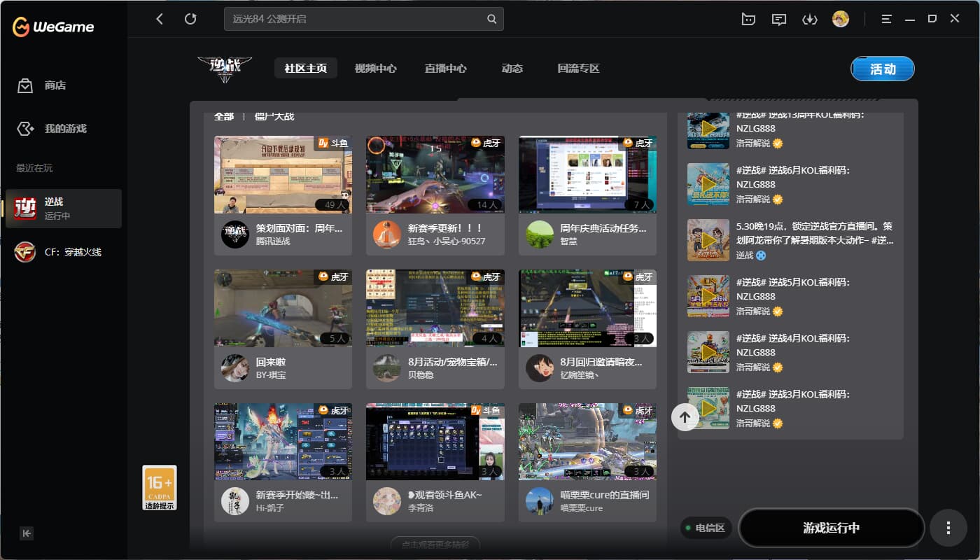This screenshot has height=560, width=980.
Task: Select CF: 穿越火线 in sidebar
Action: [64, 252]
